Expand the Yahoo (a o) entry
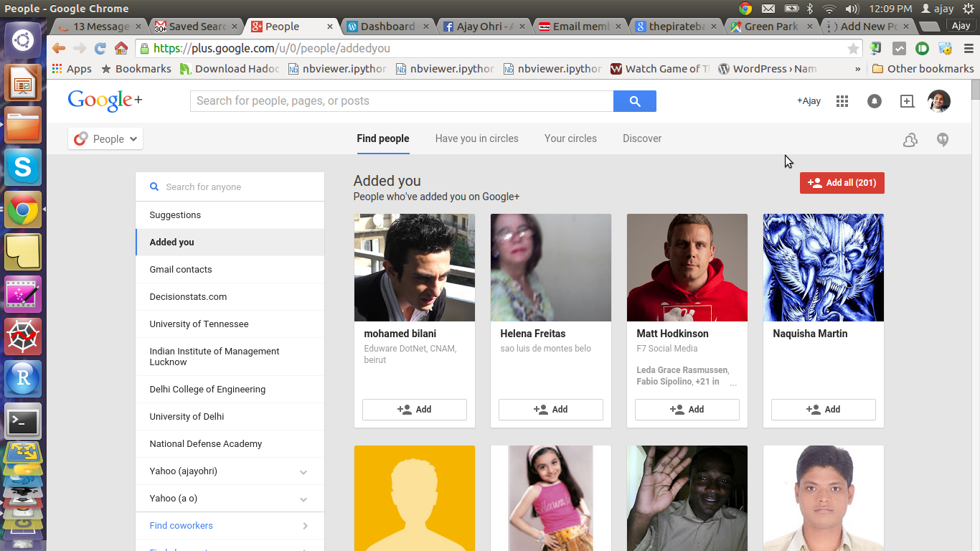This screenshot has width=980, height=551. pyautogui.click(x=303, y=499)
